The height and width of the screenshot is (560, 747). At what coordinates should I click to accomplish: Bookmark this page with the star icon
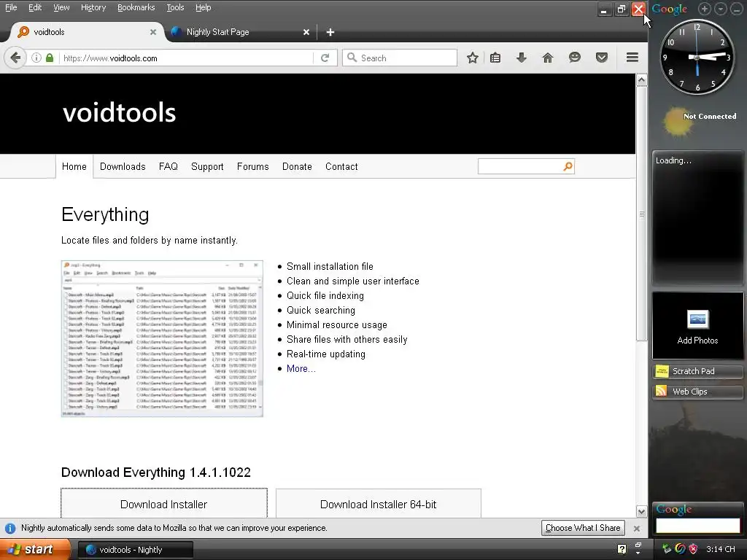point(472,58)
